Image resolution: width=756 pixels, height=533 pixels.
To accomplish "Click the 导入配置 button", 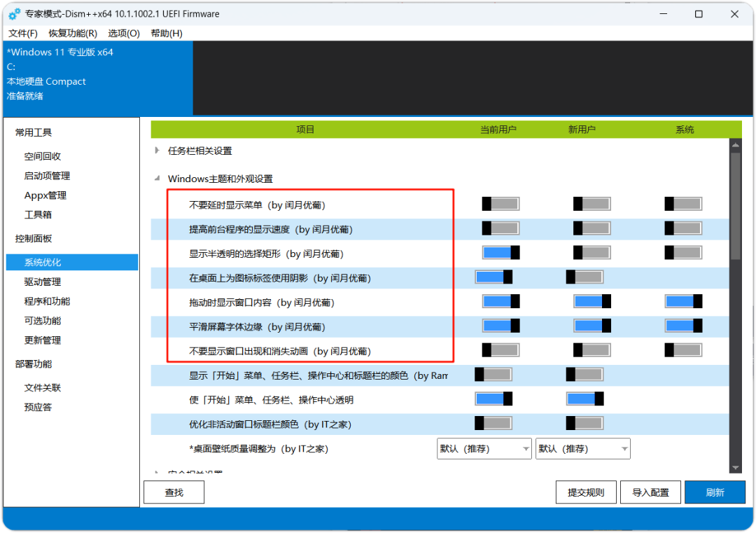I will [650, 492].
